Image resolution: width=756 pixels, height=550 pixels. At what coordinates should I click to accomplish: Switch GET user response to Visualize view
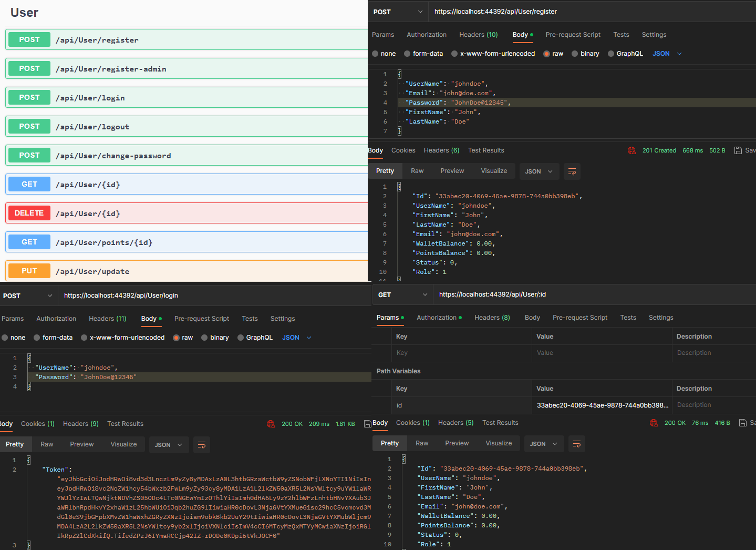(x=499, y=443)
